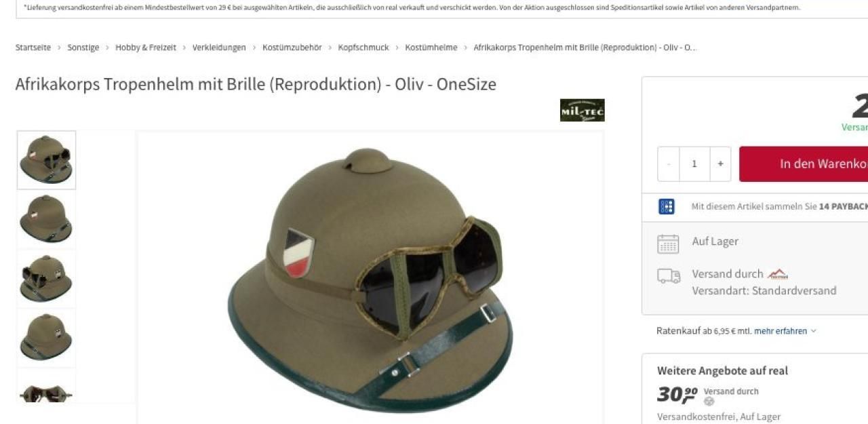Expand 'mehr erfahren' for Ratenkauf details

pyautogui.click(x=785, y=331)
